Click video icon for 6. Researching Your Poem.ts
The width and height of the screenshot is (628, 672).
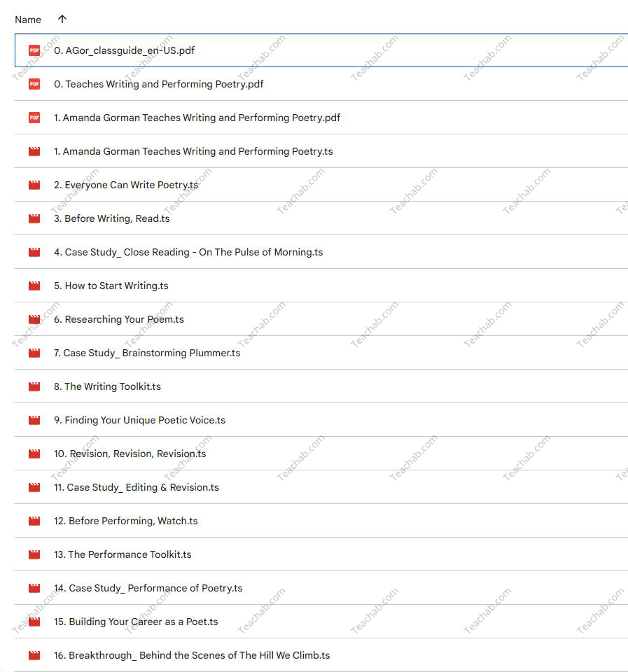pos(34,319)
